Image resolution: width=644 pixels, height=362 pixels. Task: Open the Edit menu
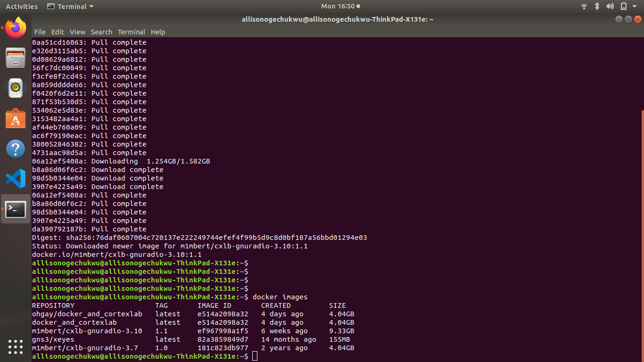click(x=58, y=32)
